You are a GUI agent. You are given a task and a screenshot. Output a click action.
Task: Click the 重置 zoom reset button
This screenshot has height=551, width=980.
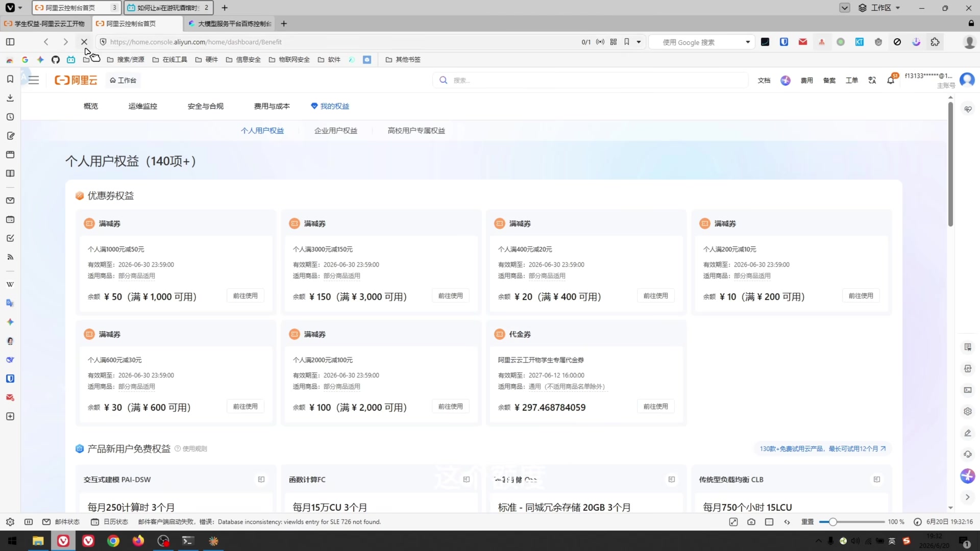[x=807, y=522]
